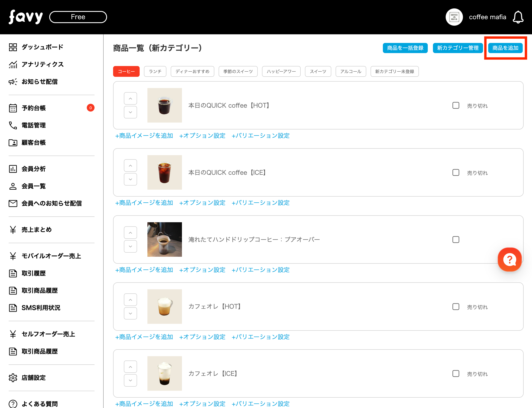Click the notification bell icon

click(x=518, y=17)
